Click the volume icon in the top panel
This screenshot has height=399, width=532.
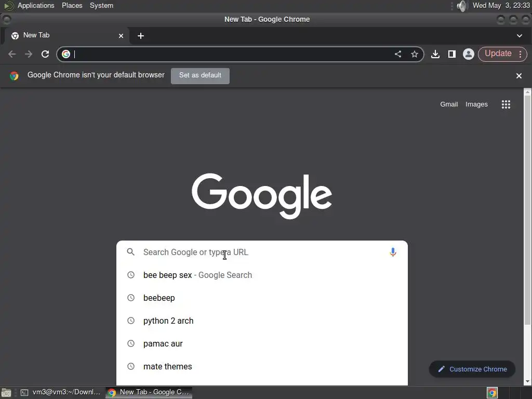pyautogui.click(x=462, y=6)
